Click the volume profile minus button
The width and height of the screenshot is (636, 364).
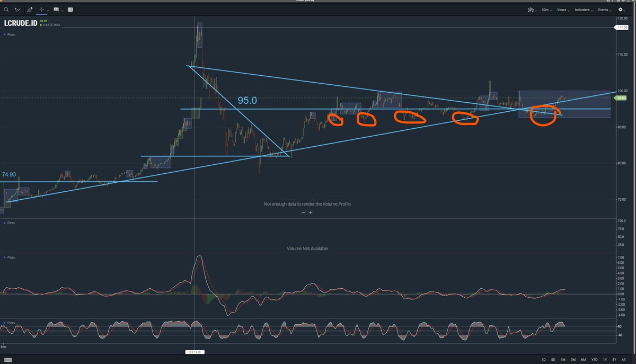pos(304,212)
